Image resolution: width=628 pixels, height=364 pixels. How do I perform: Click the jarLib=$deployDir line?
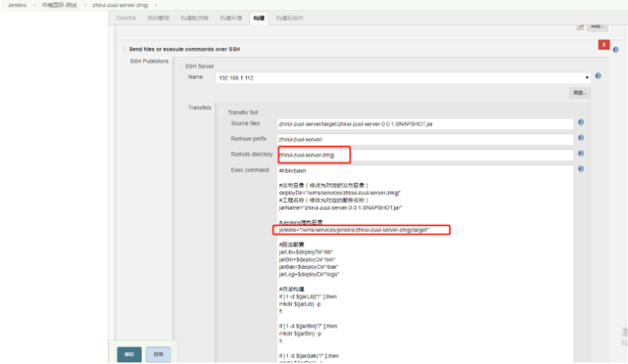[306, 252]
